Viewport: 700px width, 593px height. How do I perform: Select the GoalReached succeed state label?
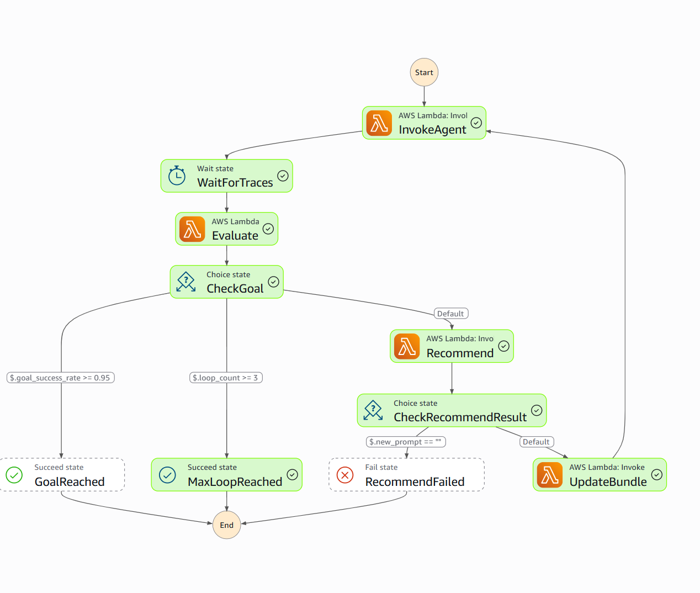(x=70, y=482)
